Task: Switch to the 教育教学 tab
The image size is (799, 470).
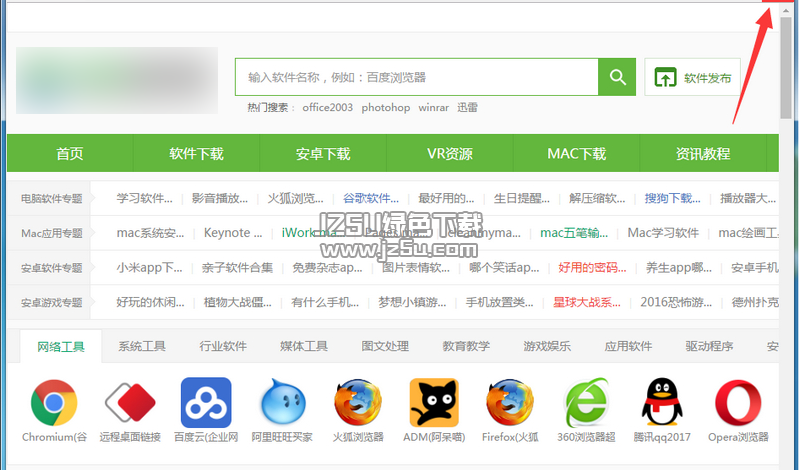Action: 466,347
